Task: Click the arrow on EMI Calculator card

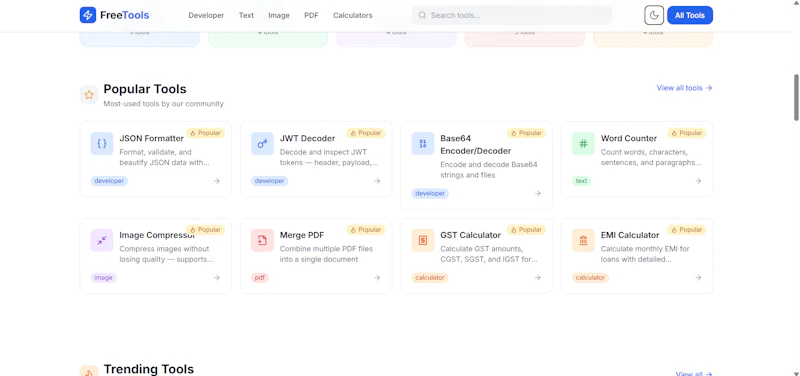Action: [x=698, y=278]
